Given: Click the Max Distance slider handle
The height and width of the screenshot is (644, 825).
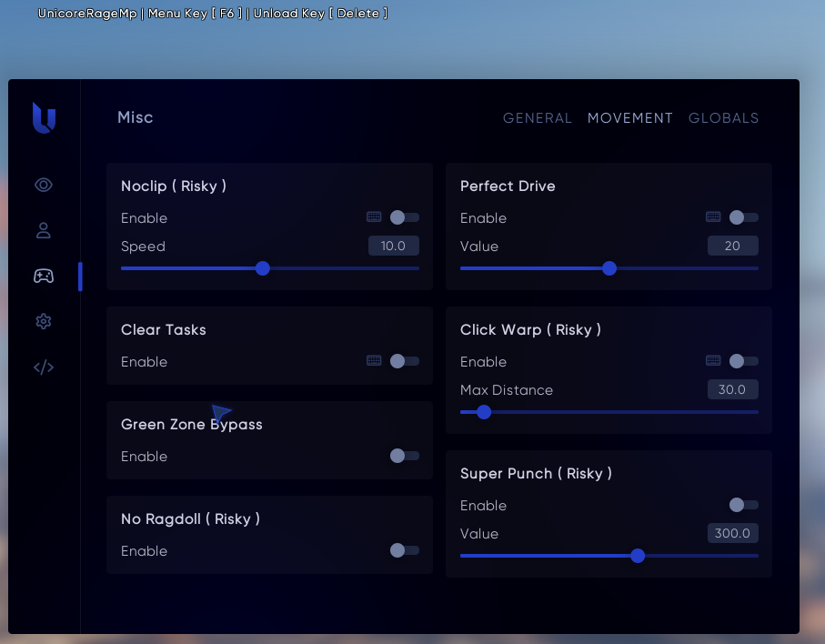Looking at the screenshot, I should point(484,412).
